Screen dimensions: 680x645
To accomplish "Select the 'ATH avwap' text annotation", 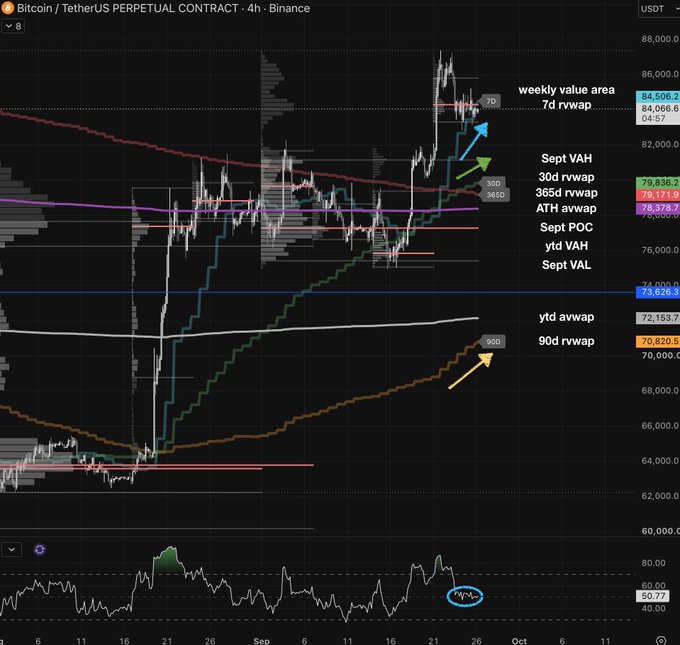I will point(566,208).
